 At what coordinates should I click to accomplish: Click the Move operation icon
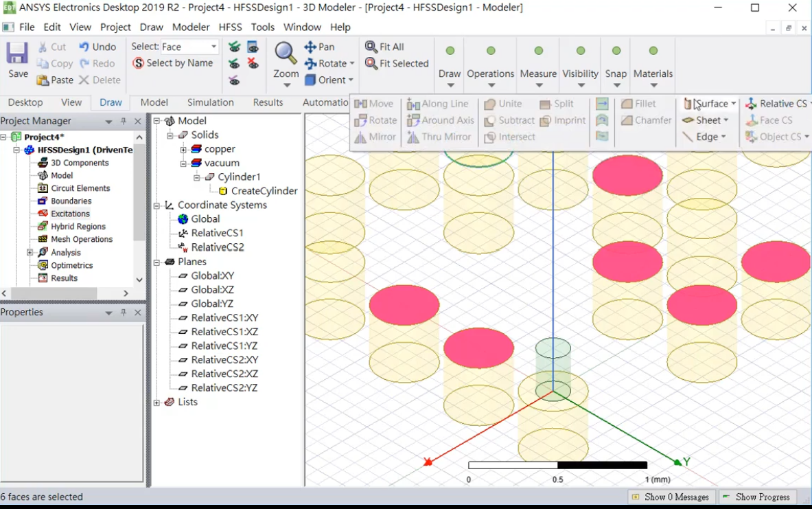coord(360,104)
